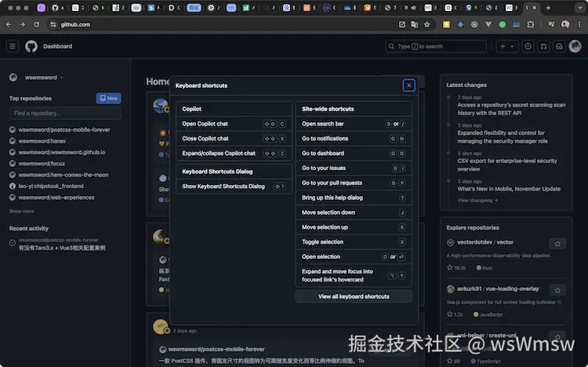Focus the Find a repository field
The height and width of the screenshot is (367, 588).
[65, 113]
